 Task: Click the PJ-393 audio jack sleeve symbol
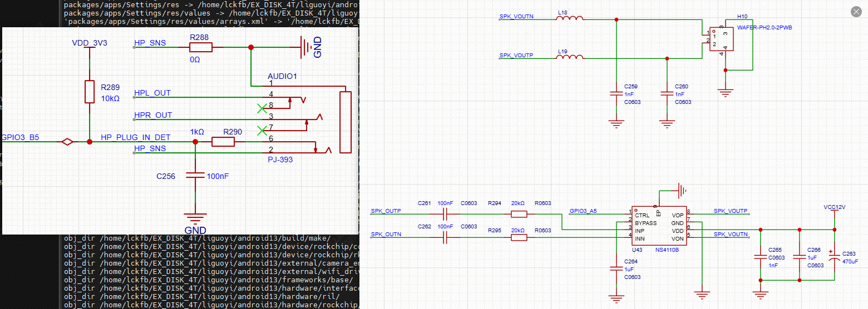[346, 122]
